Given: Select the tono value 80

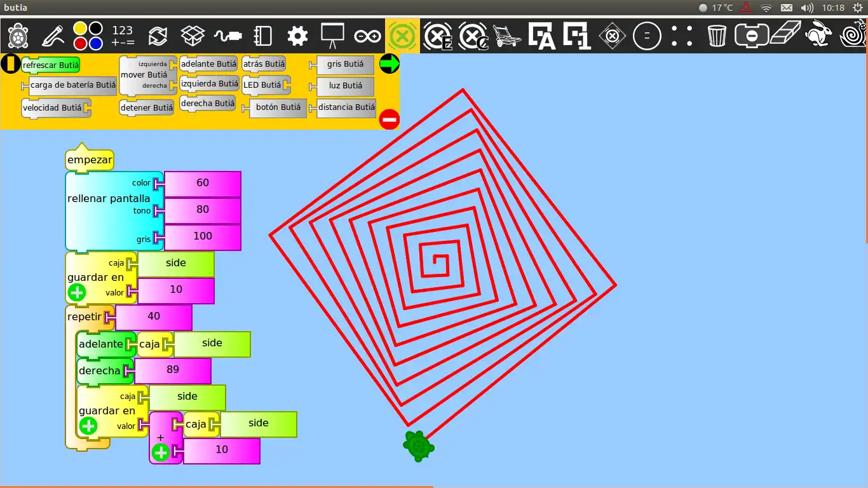Looking at the screenshot, I should [x=203, y=210].
